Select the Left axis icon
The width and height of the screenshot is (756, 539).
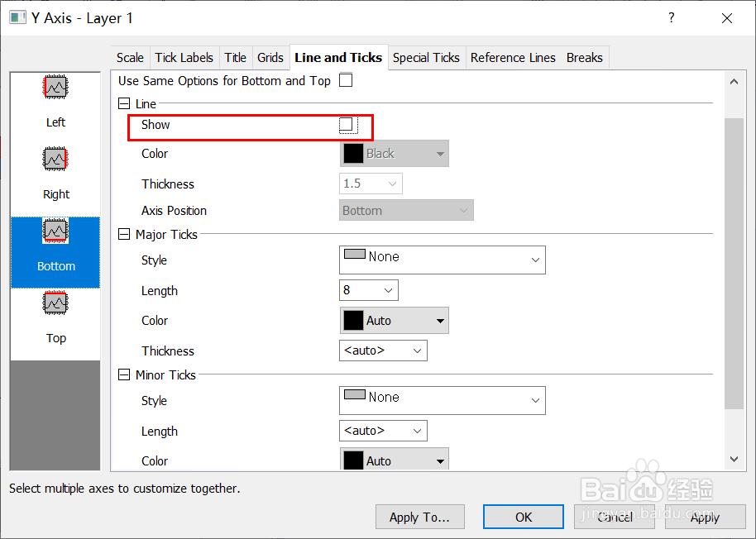pyautogui.click(x=55, y=88)
